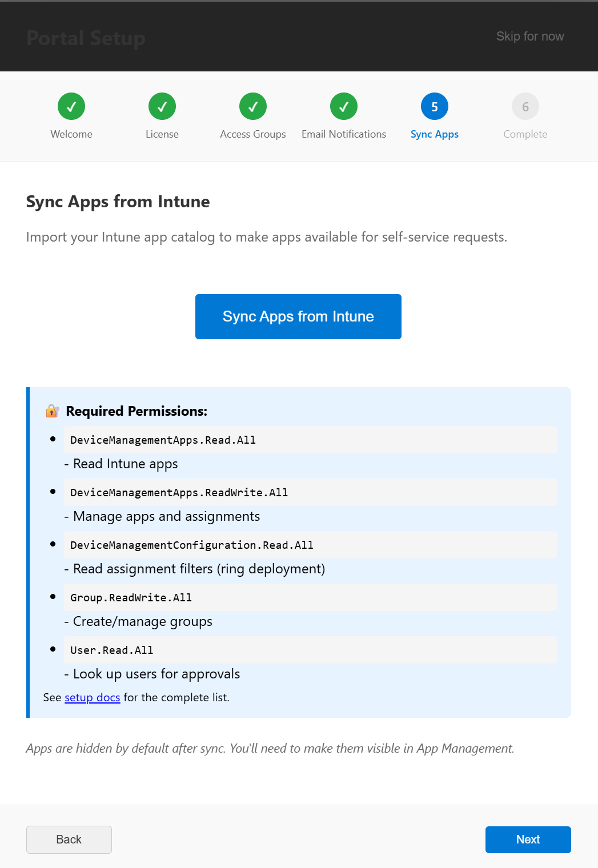Click the DeviceManagementConfiguration.Read.All permission code
This screenshot has height=868, width=598.
311,545
